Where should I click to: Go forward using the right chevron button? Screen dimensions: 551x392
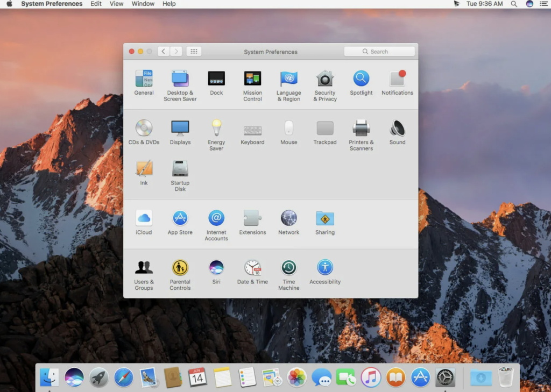[176, 51]
